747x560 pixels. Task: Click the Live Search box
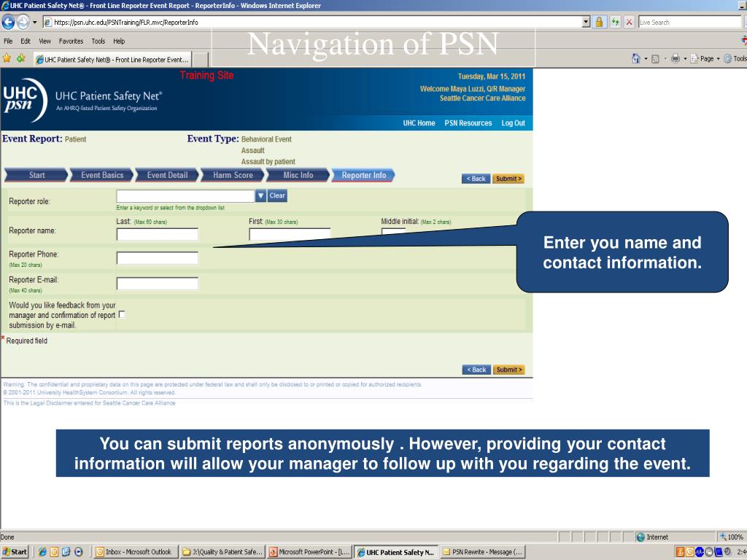(x=690, y=22)
